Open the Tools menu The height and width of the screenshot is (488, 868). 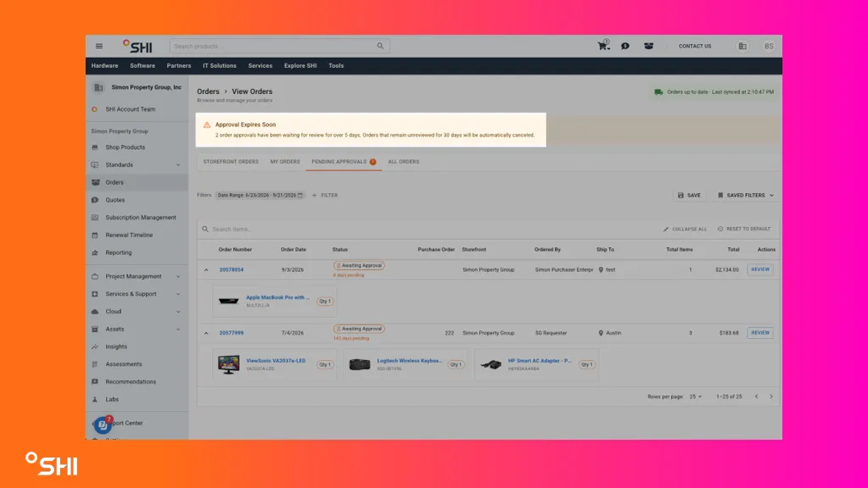tap(336, 66)
